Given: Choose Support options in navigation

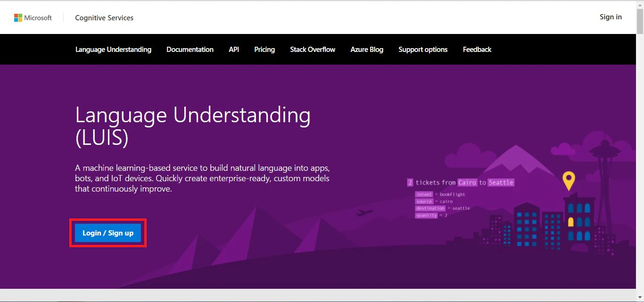Looking at the screenshot, I should pos(423,50).
